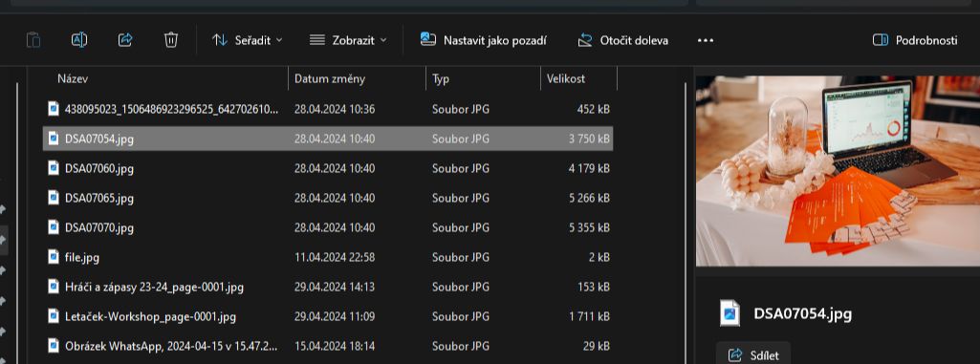The height and width of the screenshot is (364, 980).
Task: Sort by the Datum změny column header
Action: click(x=329, y=78)
